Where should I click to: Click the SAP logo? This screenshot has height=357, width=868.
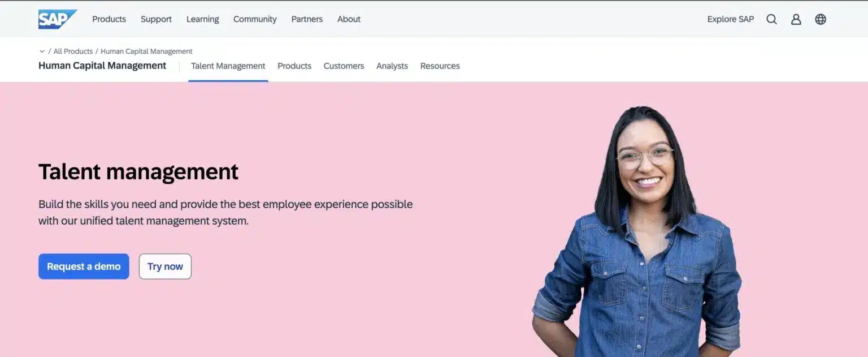pos(57,19)
